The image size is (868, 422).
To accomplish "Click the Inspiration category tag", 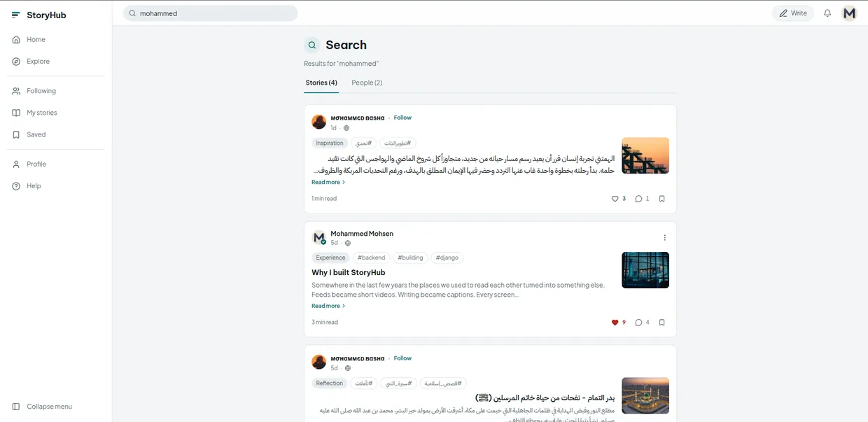I will (x=330, y=143).
